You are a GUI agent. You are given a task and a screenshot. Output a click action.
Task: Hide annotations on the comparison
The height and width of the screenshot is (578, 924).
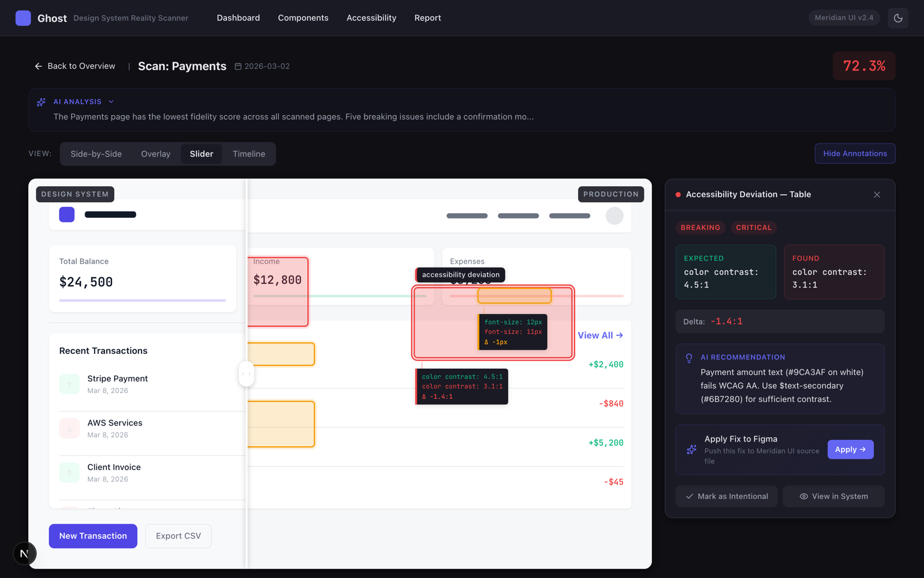(855, 154)
